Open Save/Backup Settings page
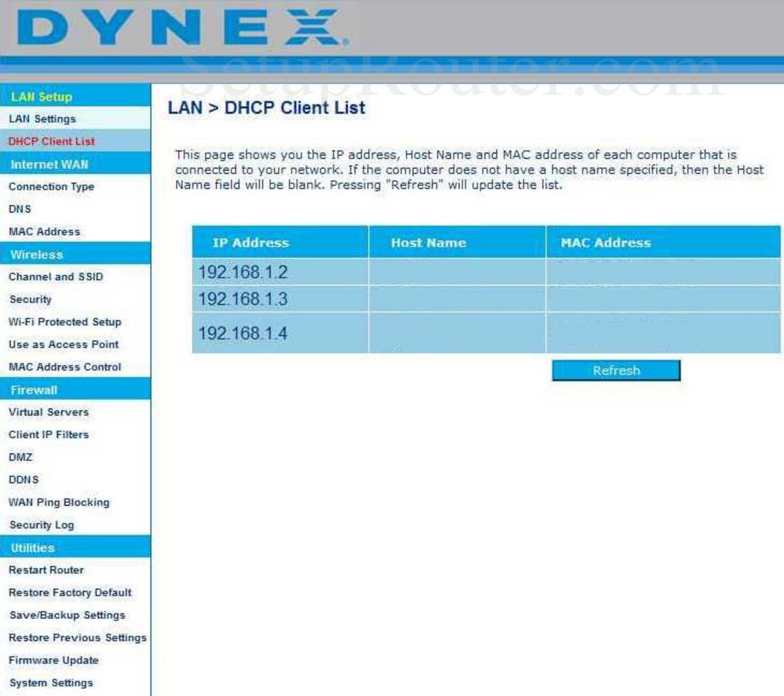This screenshot has width=784, height=696. tap(68, 615)
